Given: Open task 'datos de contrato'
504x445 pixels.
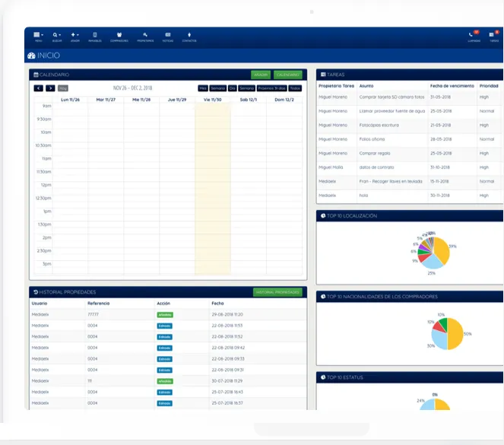Looking at the screenshot, I should tap(376, 167).
